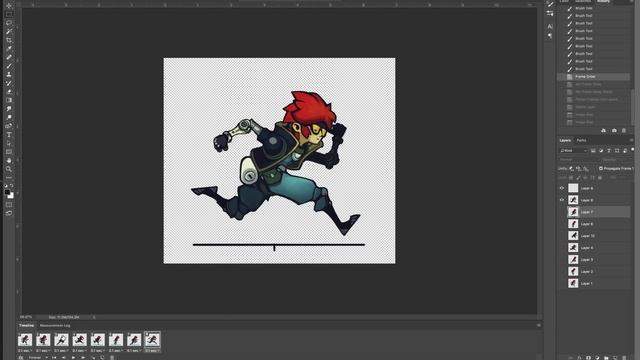The width and height of the screenshot is (640, 360).
Task: Toggle lock all icon in Layers panel
Action: click(x=600, y=178)
